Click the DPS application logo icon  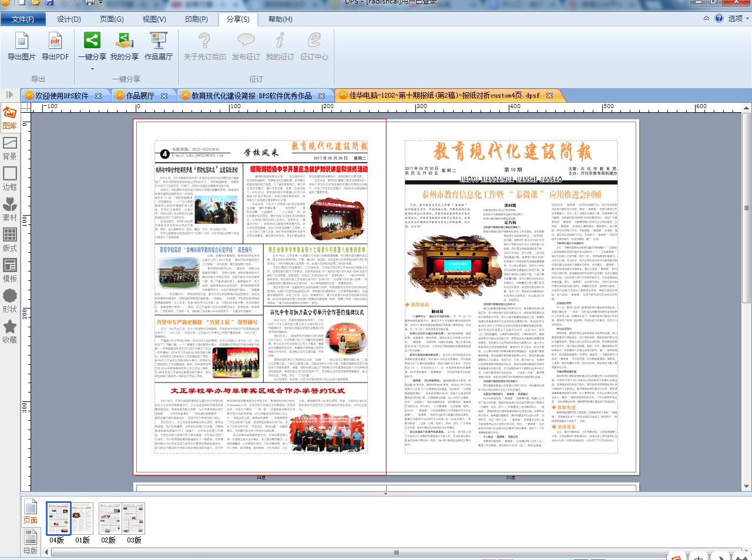(x=6, y=2)
